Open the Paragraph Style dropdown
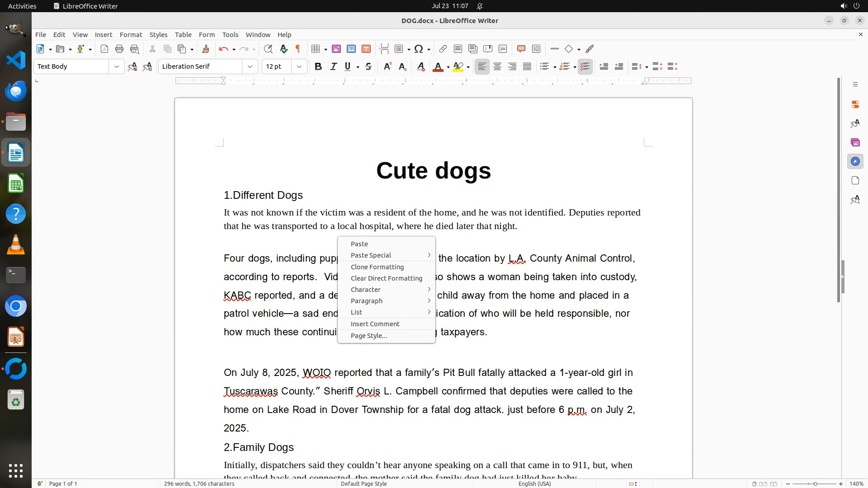Screen dimensions: 868x488 pyautogui.click(x=116, y=66)
